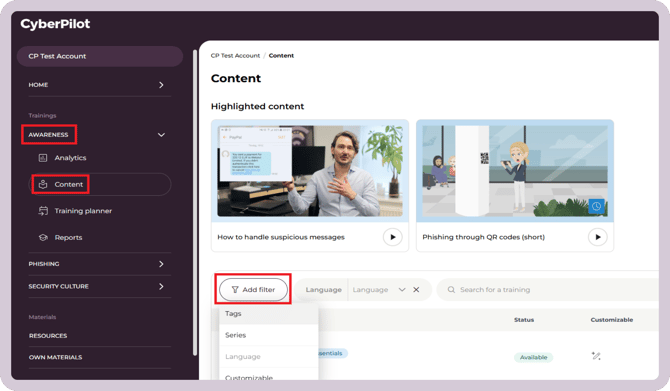The image size is (670, 391).
Task: Click How to handle suspicious messages title
Action: coord(281,237)
